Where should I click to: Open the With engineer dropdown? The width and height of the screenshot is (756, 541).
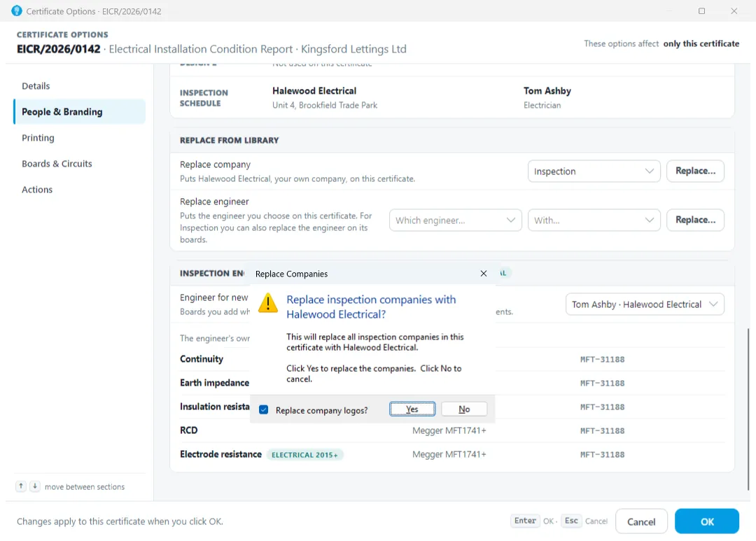click(x=594, y=220)
